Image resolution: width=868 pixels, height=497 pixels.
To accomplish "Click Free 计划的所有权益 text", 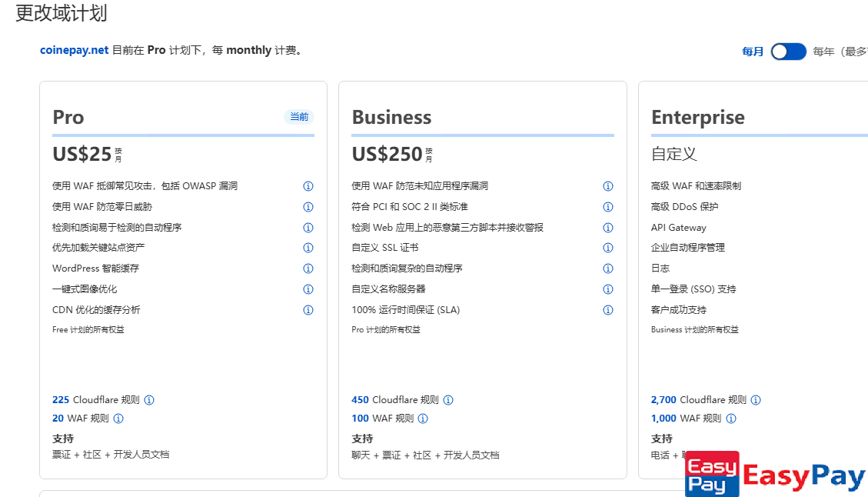I will tap(88, 330).
